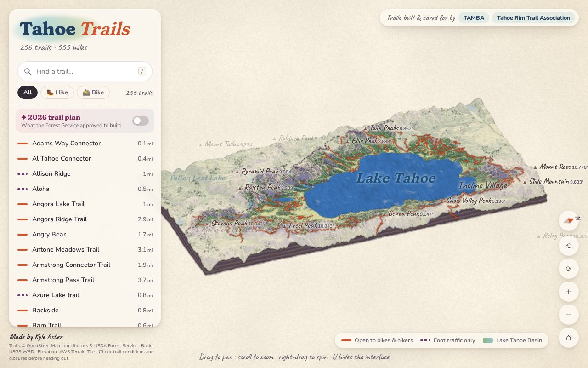Zoom in with the plus button
This screenshot has height=368, width=588.
click(569, 292)
